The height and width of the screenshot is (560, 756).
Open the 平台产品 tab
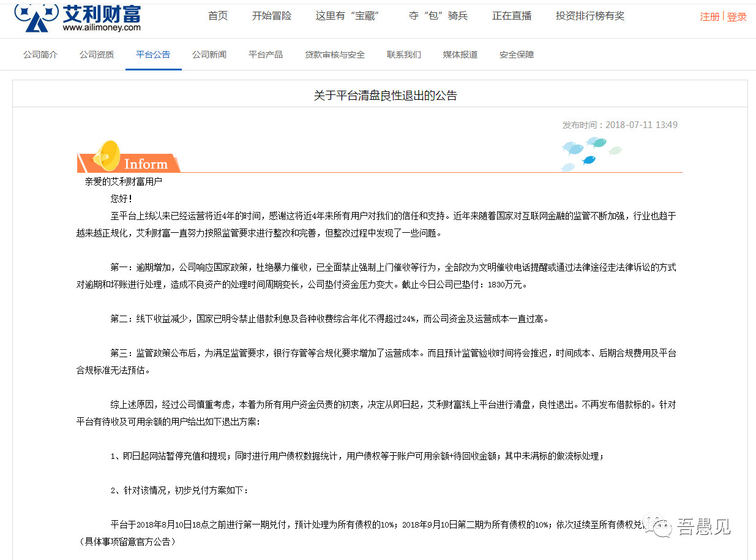266,55
